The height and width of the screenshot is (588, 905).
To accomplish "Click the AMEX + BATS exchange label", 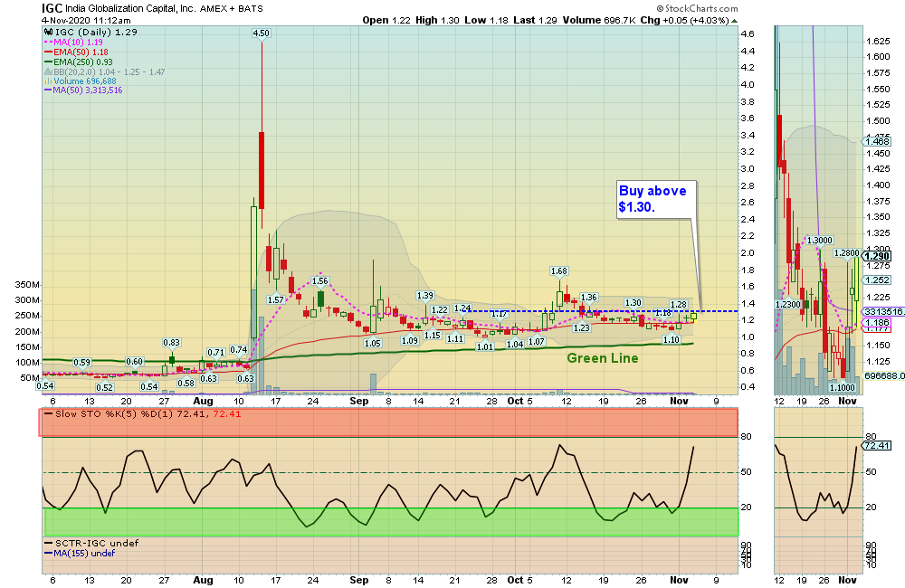I will [232, 9].
